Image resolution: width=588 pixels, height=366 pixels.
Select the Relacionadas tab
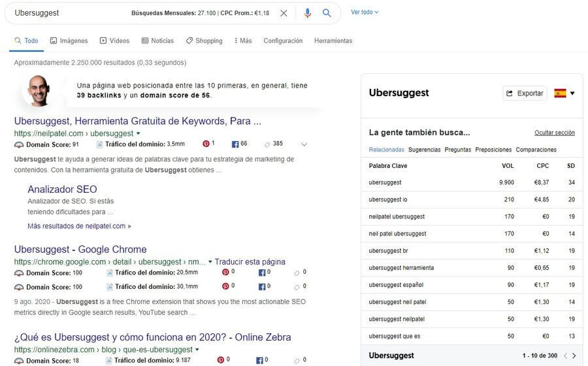(x=386, y=150)
